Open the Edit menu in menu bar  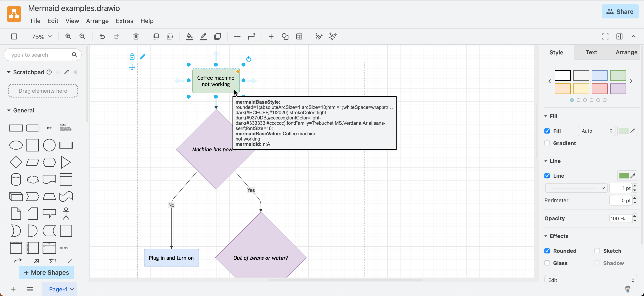(x=53, y=21)
